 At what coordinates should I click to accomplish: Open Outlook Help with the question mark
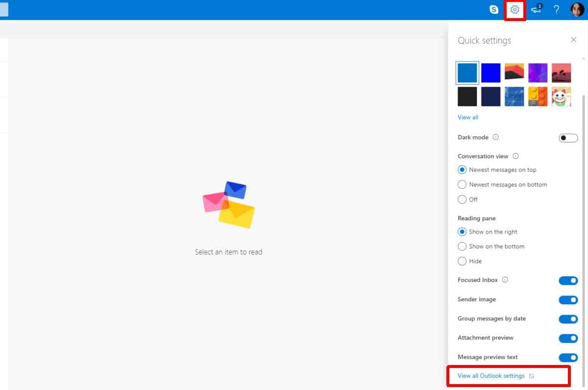pyautogui.click(x=556, y=9)
